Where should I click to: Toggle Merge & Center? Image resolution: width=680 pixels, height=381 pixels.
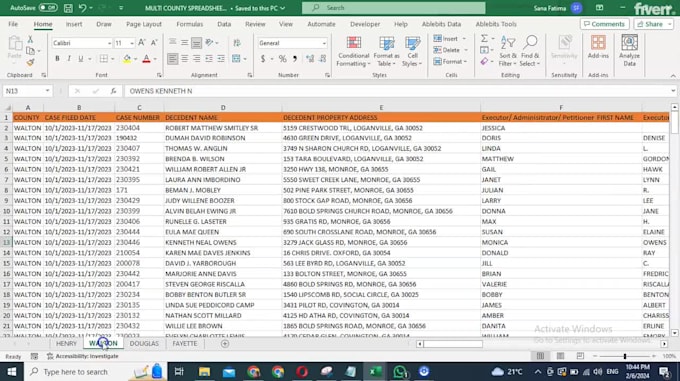[236, 59]
